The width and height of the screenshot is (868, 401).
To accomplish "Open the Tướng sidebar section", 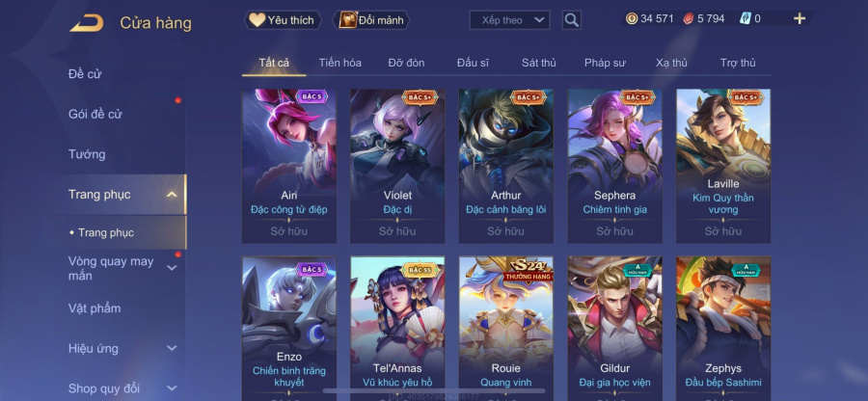I will tap(87, 154).
